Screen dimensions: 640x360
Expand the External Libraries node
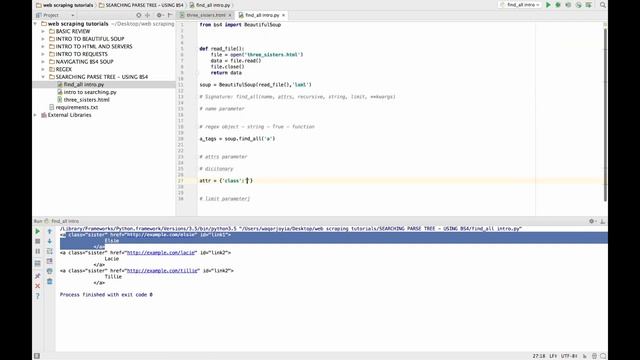pyautogui.click(x=36, y=115)
